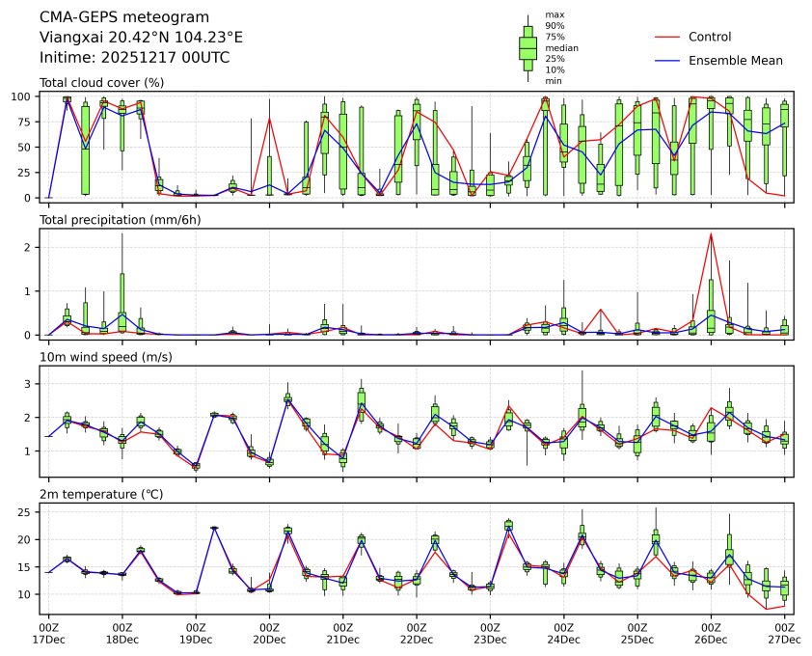Select the 2m temperature panel title
Image resolution: width=812 pixels, height=656 pixels.
102,495
